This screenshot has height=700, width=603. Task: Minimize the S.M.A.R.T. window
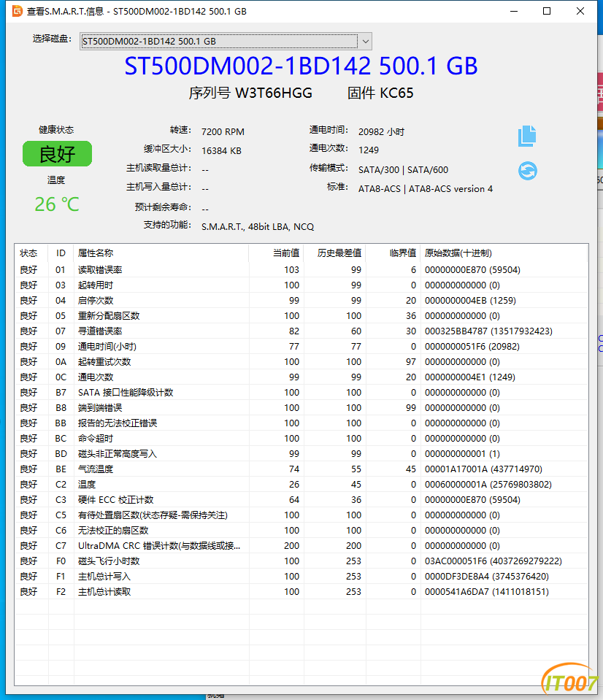[x=514, y=11]
